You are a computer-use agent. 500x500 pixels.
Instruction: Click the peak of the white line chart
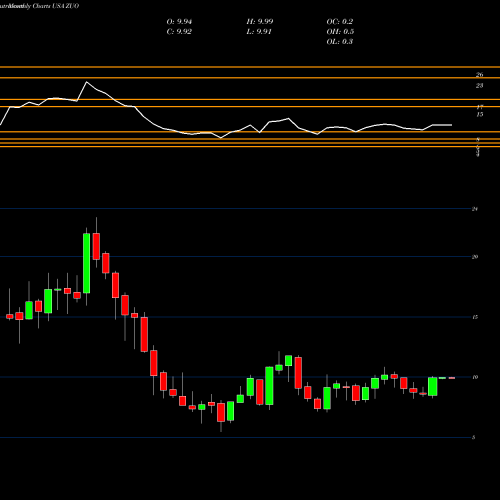(x=87, y=82)
